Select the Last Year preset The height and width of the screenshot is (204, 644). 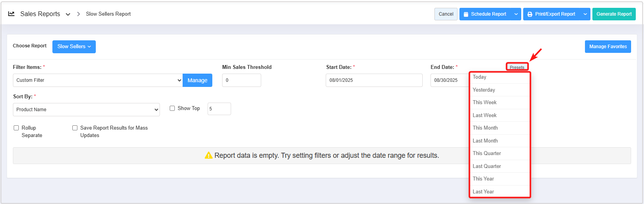click(483, 191)
